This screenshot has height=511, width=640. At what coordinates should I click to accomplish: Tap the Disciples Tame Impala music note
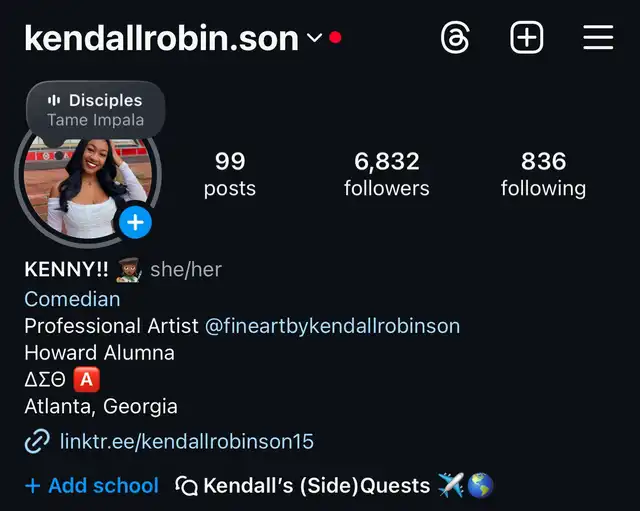tap(96, 110)
